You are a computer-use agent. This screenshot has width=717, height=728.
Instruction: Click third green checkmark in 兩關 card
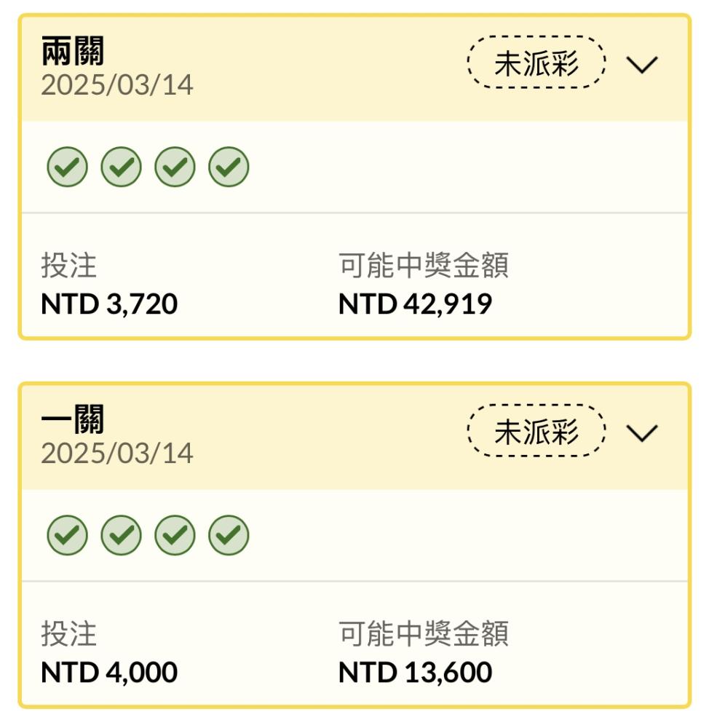[175, 167]
